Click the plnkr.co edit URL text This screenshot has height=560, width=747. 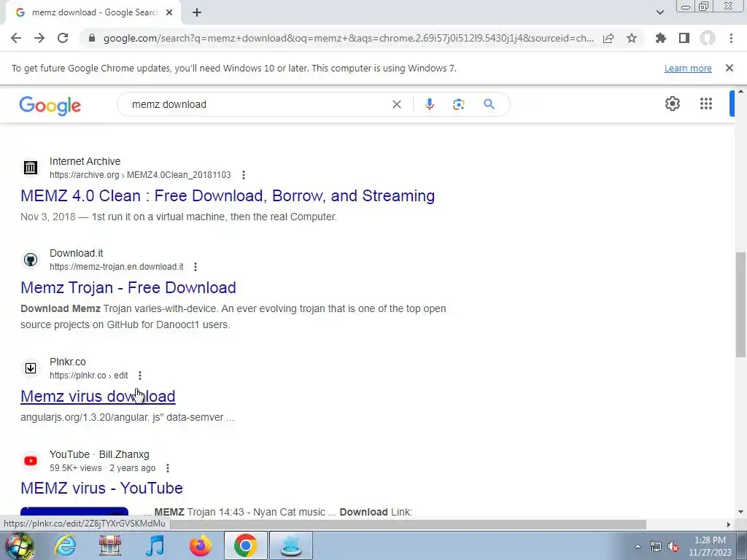click(x=88, y=376)
